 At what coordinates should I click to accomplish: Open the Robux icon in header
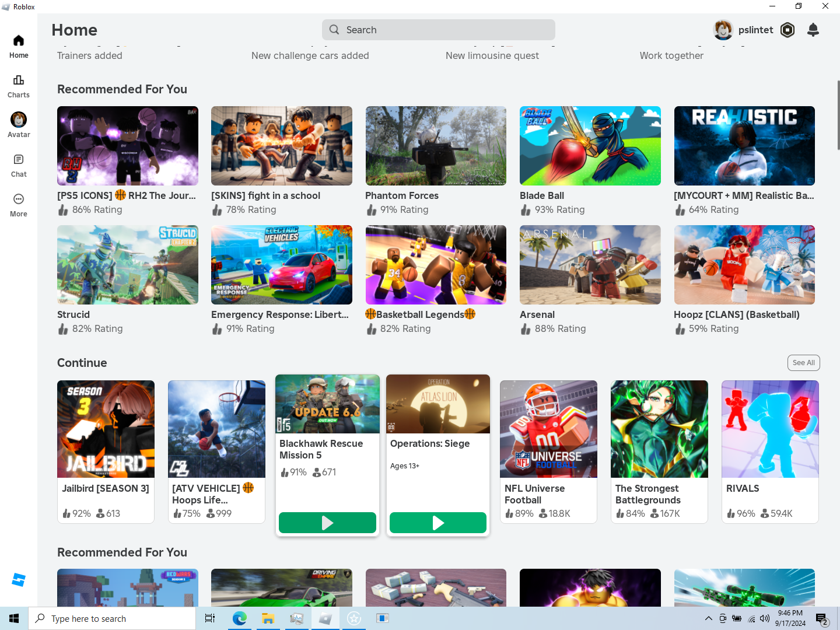(787, 30)
